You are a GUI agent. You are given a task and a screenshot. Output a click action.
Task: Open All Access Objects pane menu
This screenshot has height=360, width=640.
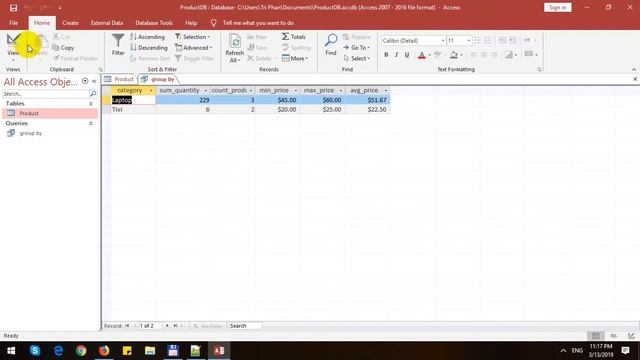[x=85, y=81]
